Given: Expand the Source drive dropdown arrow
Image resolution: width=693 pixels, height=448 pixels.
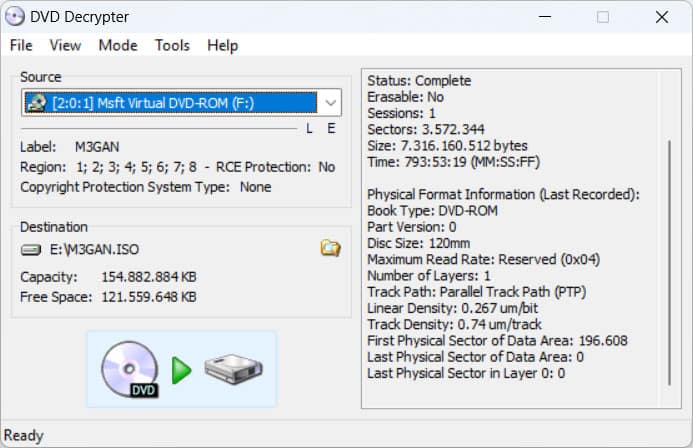Looking at the screenshot, I should click(x=330, y=103).
